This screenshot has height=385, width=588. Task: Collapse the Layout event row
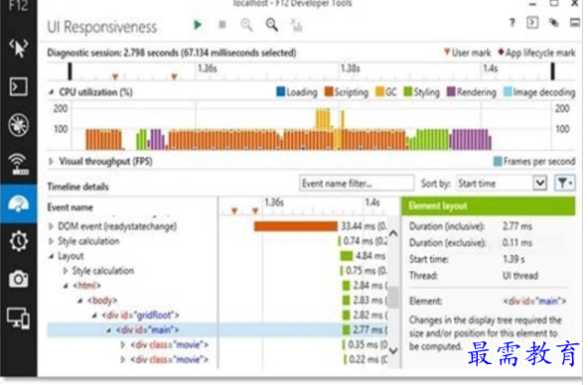coord(51,256)
